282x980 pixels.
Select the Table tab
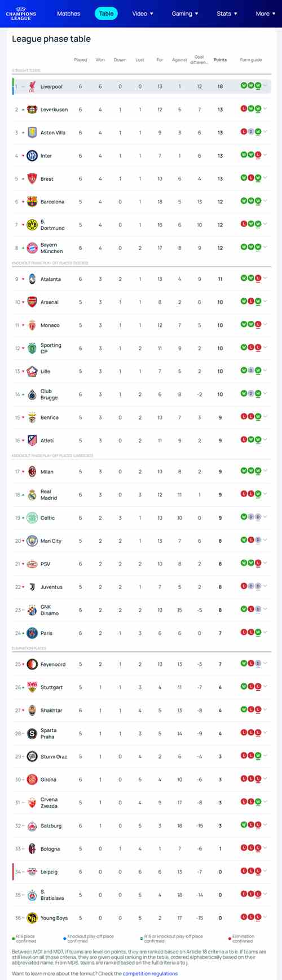(106, 14)
